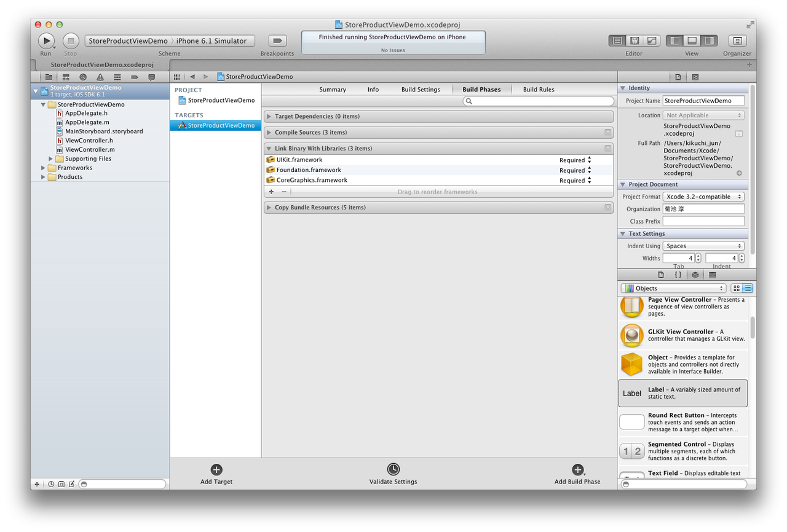Click Validate Settings button
787x532 pixels.
[393, 474]
